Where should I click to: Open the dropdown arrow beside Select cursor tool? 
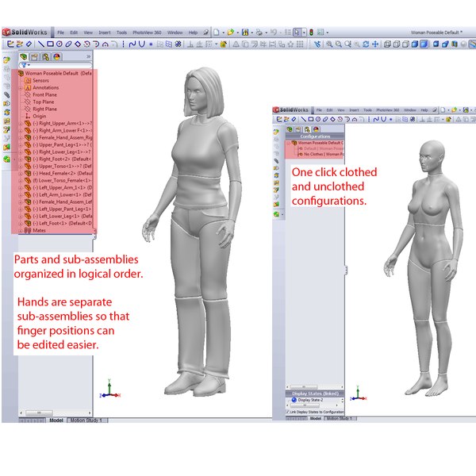point(304,33)
